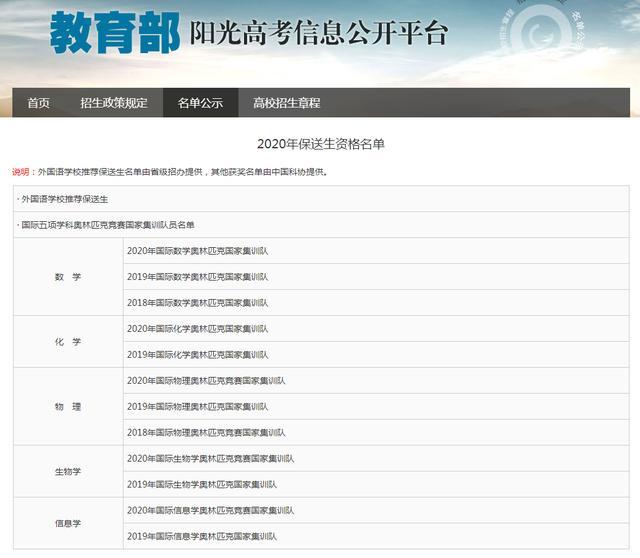Click the 信息学 subject cell
The height and width of the screenshot is (558, 640).
pos(68,523)
